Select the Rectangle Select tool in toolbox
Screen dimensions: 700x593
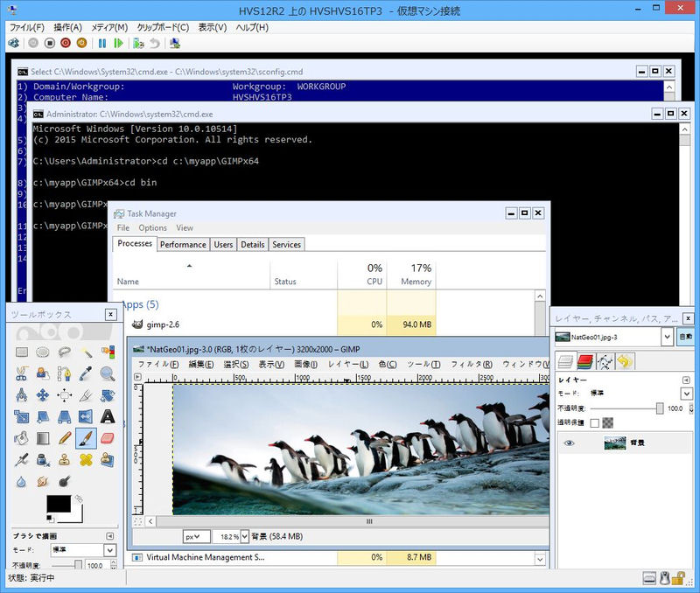click(x=21, y=352)
